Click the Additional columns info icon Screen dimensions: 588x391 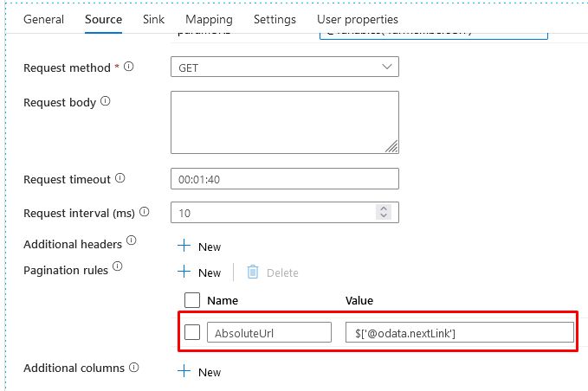tap(134, 368)
